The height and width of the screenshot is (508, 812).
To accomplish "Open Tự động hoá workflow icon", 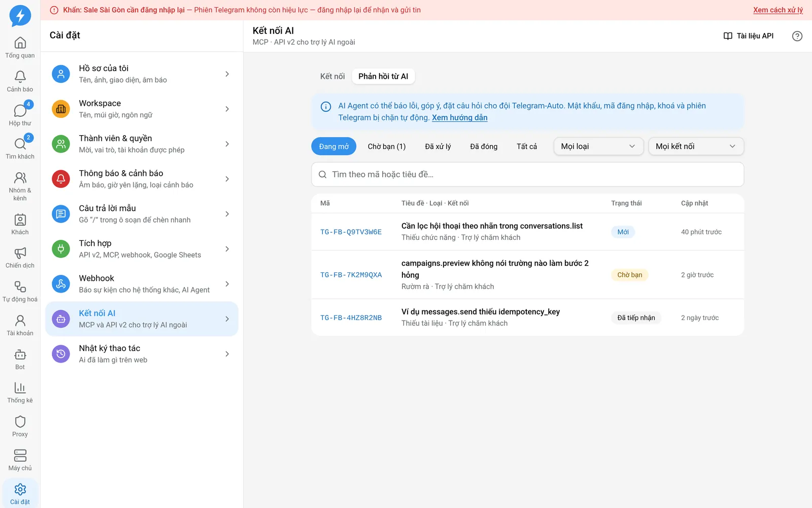I will [20, 292].
